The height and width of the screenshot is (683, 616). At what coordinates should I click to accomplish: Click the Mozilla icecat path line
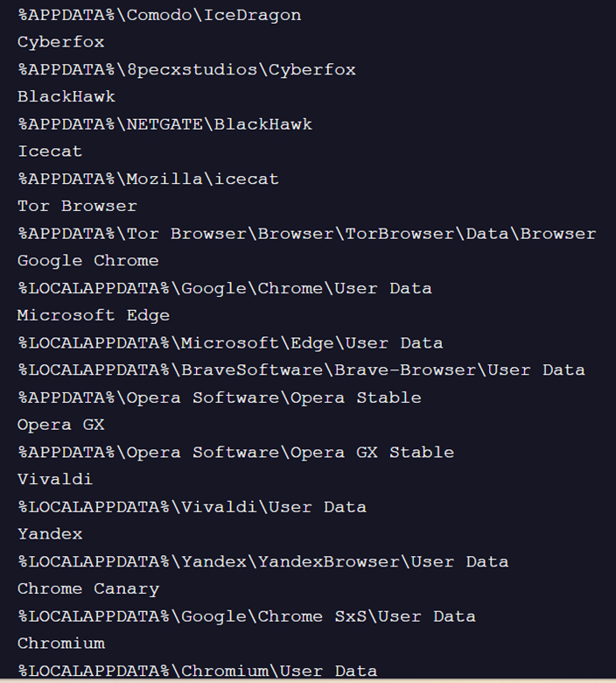point(148,179)
